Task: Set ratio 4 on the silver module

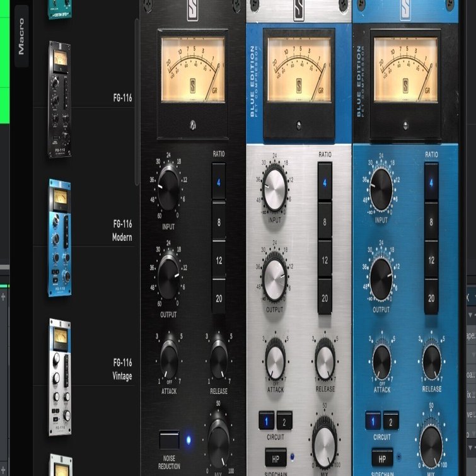Action: [325, 182]
